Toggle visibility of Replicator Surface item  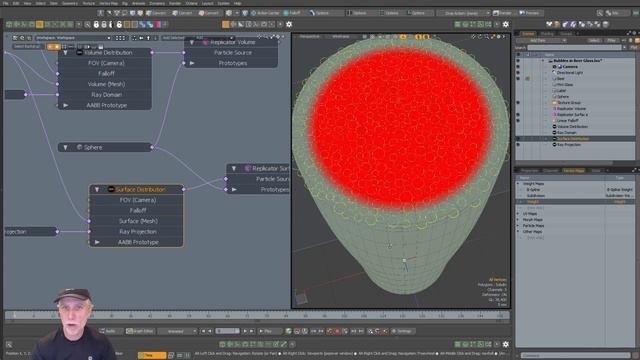pos(518,115)
